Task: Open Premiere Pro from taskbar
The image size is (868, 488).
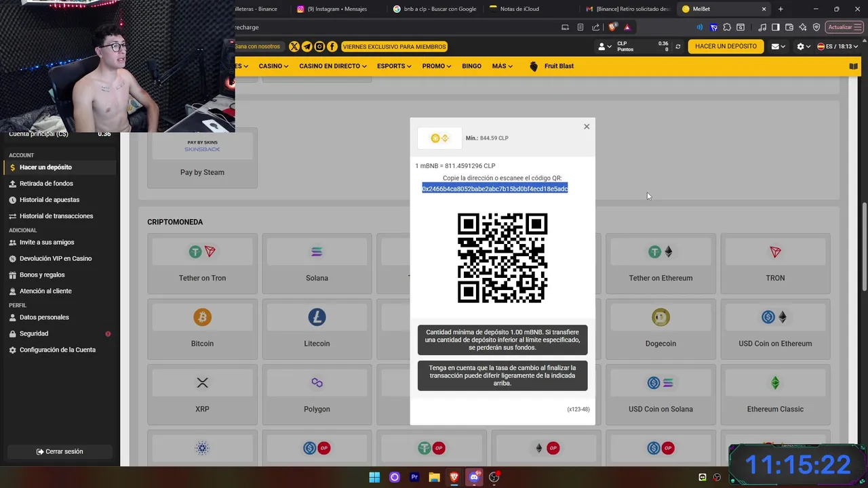Action: (414, 477)
